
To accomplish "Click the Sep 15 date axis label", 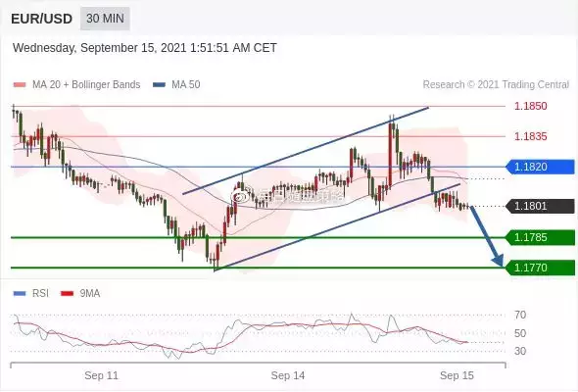I will click(x=457, y=375).
